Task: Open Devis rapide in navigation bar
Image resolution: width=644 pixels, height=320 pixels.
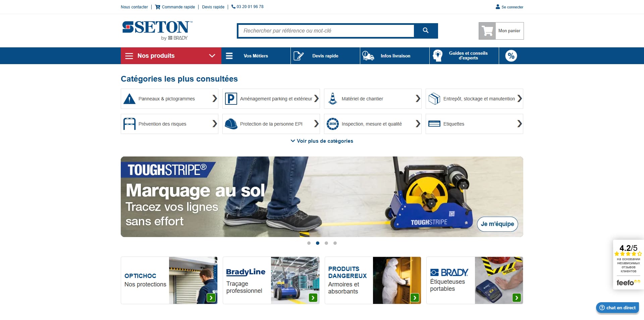Action: [x=325, y=56]
